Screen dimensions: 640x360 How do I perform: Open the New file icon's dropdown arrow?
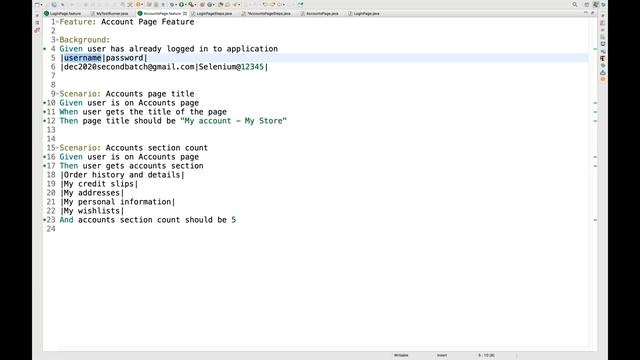tap(42, 5)
